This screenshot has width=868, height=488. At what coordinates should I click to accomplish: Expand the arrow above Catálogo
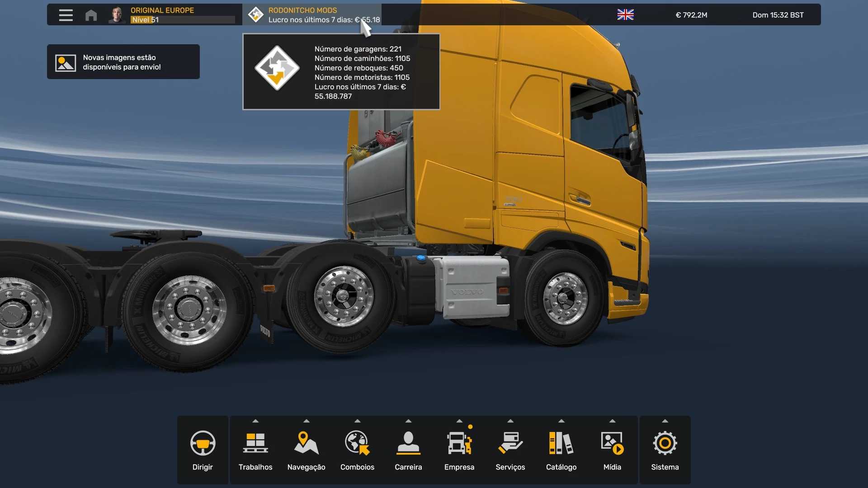(x=561, y=421)
